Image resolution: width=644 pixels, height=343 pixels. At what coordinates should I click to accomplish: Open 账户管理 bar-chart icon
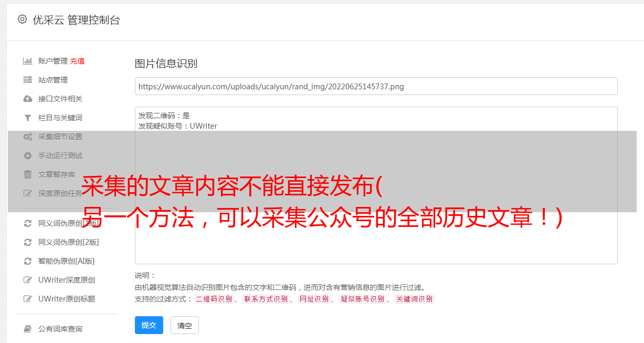click(x=28, y=61)
